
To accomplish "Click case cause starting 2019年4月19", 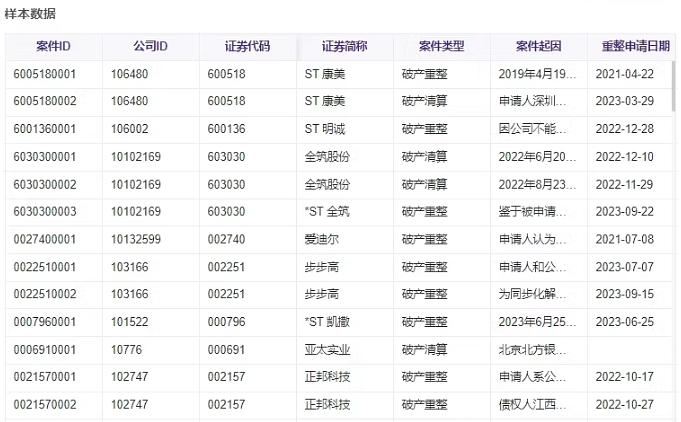I will (x=537, y=74).
